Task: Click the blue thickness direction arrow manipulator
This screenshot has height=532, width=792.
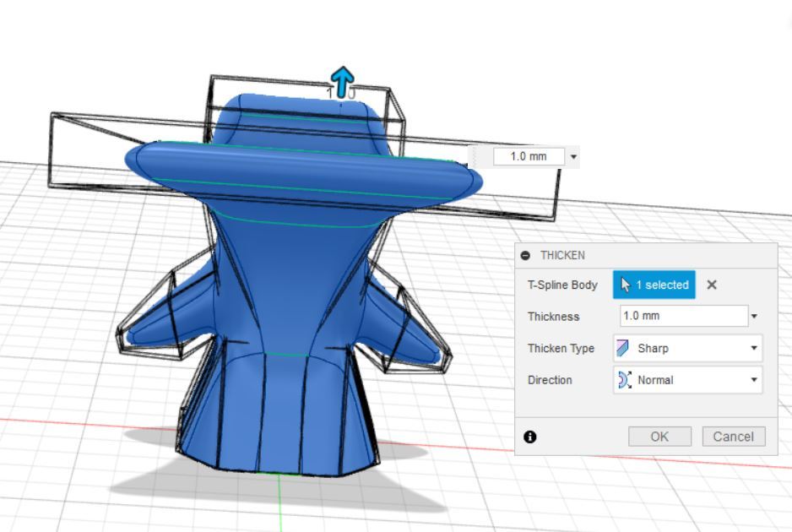Action: click(343, 82)
